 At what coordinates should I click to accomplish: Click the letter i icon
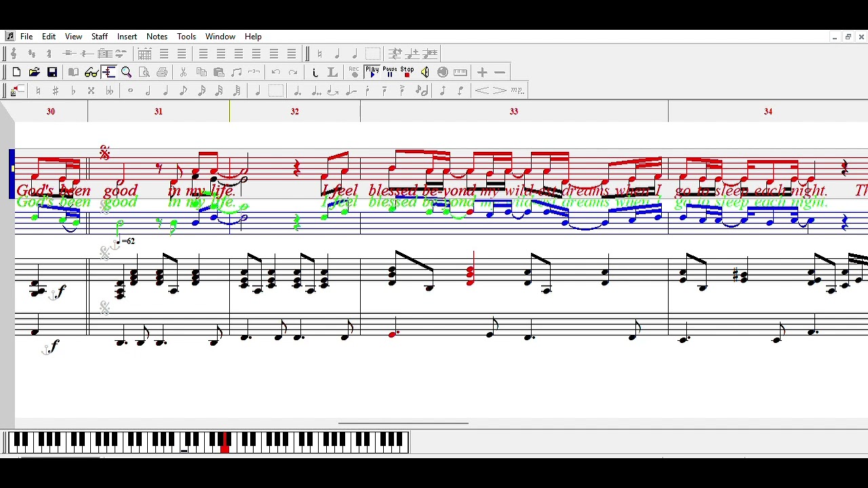tap(315, 73)
